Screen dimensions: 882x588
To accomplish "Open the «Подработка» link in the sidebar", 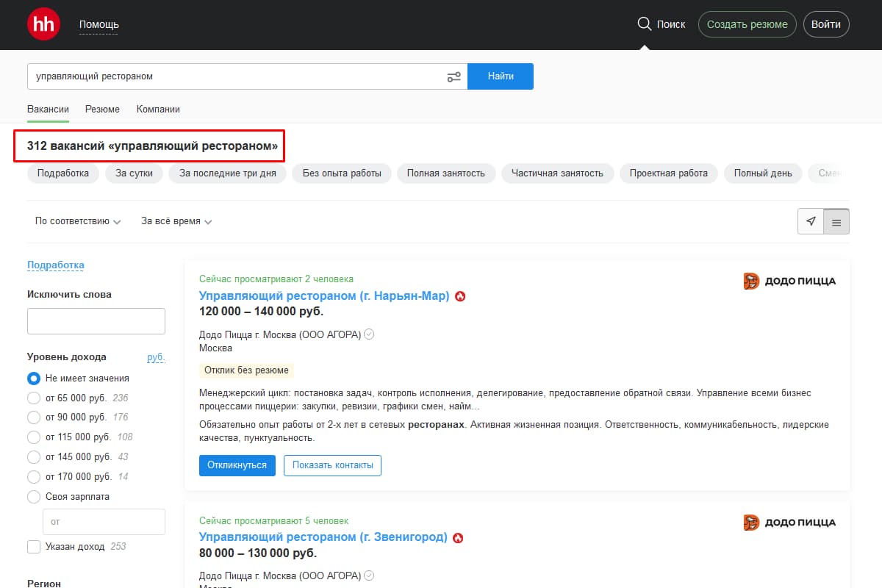I will click(x=55, y=265).
